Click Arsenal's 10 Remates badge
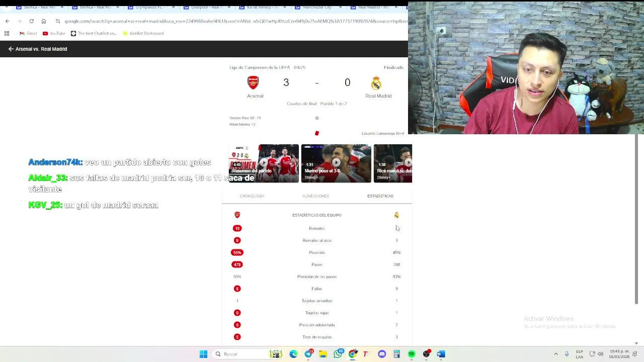The image size is (644, 362). [237, 228]
